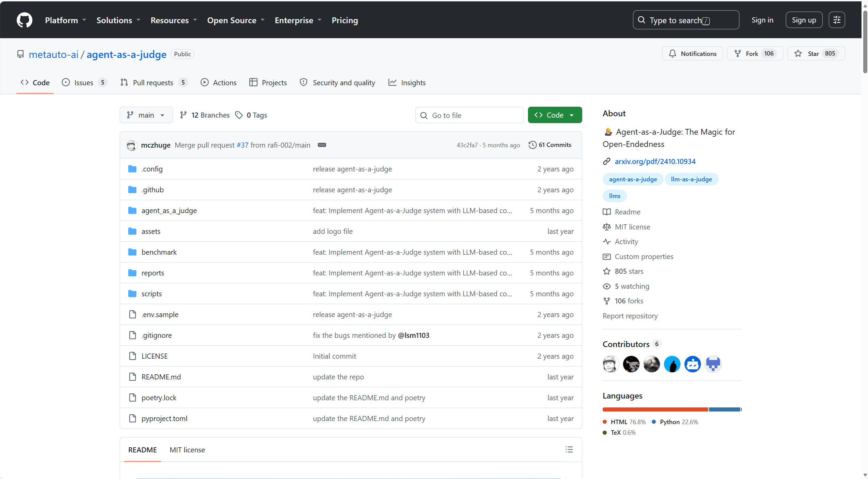868x479 pixels.
Task: Open the Solutions dropdown menu
Action: [x=118, y=20]
